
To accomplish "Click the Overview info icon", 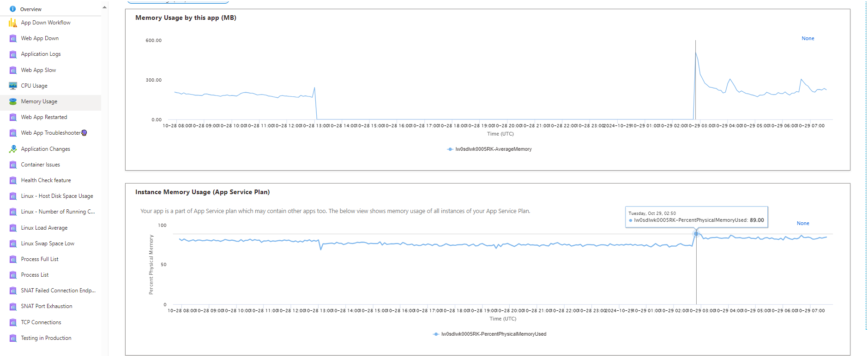I will pyautogui.click(x=12, y=9).
